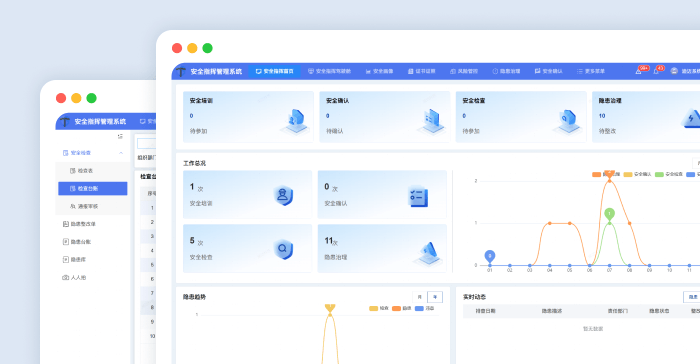Select the 隐患 tab in the 实时动态 panel
The width and height of the screenshot is (700, 364).
[692, 297]
